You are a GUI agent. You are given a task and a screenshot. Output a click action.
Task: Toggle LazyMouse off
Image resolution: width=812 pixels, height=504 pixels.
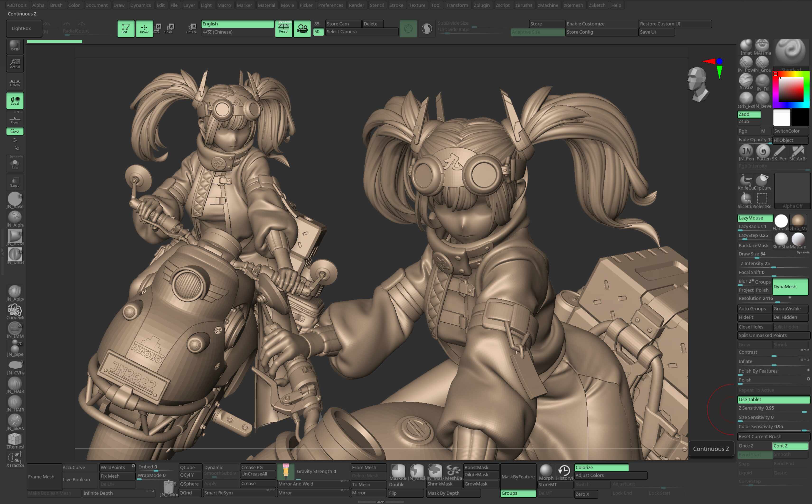pos(755,218)
